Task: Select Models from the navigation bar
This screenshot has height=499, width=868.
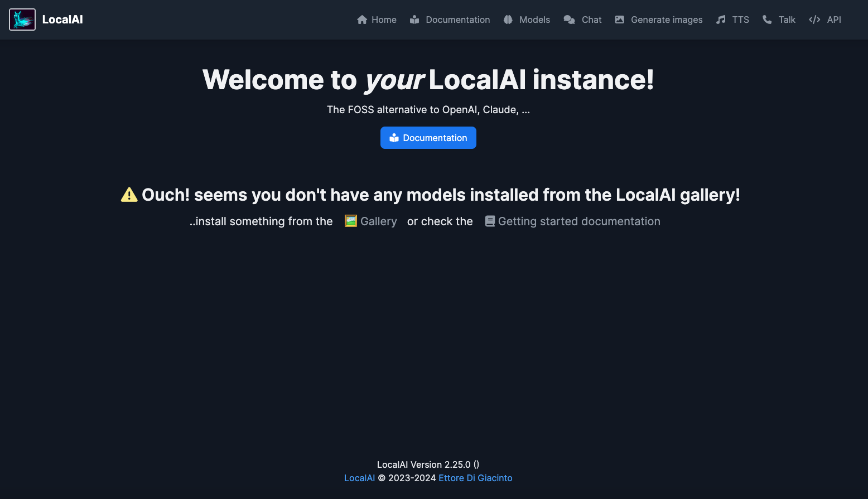Action: pyautogui.click(x=534, y=19)
